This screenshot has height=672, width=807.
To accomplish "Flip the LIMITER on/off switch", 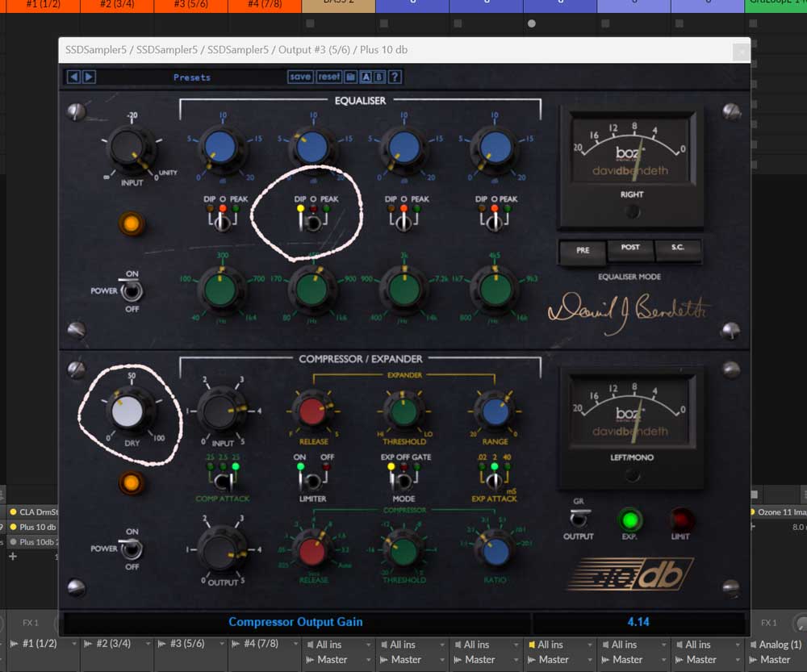I will pyautogui.click(x=312, y=480).
